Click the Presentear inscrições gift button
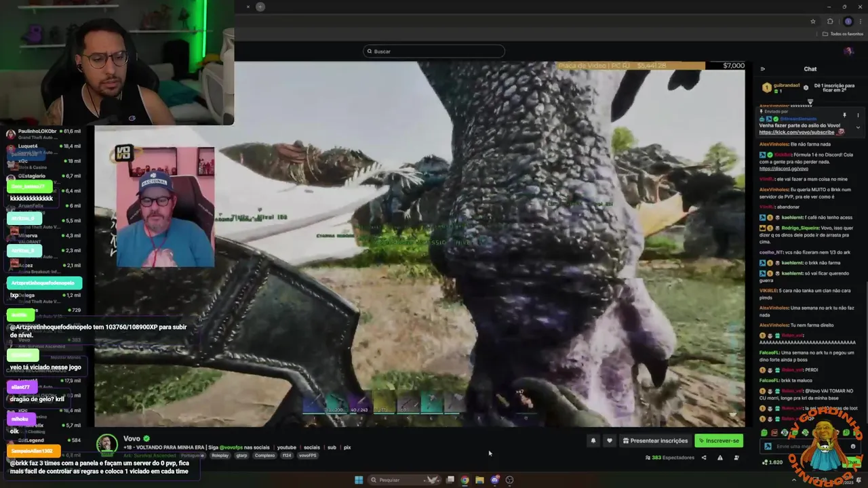 [655, 441]
